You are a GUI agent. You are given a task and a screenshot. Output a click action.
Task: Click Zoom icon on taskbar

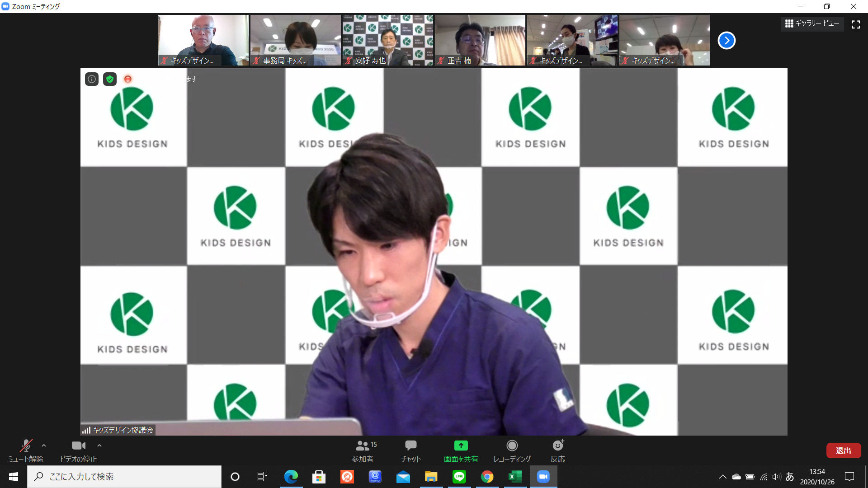coord(543,477)
